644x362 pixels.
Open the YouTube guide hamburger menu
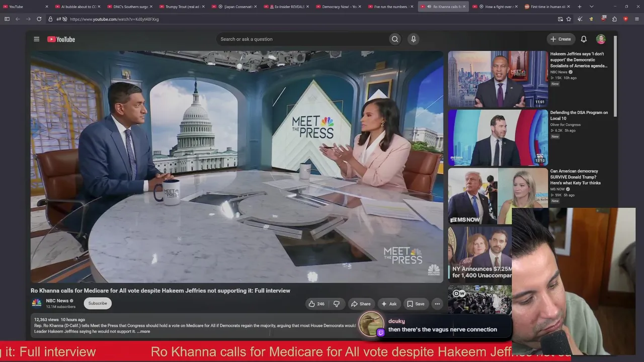[x=36, y=39]
